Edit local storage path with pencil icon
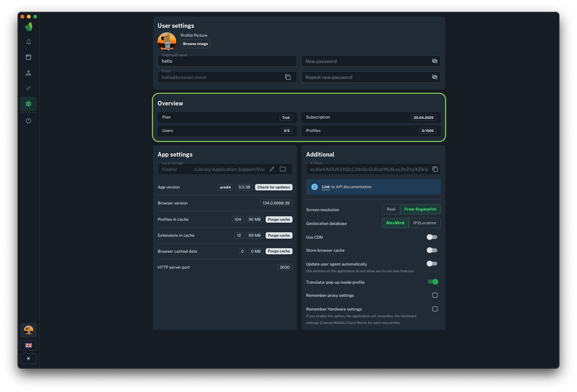577x392 pixels. (x=272, y=169)
